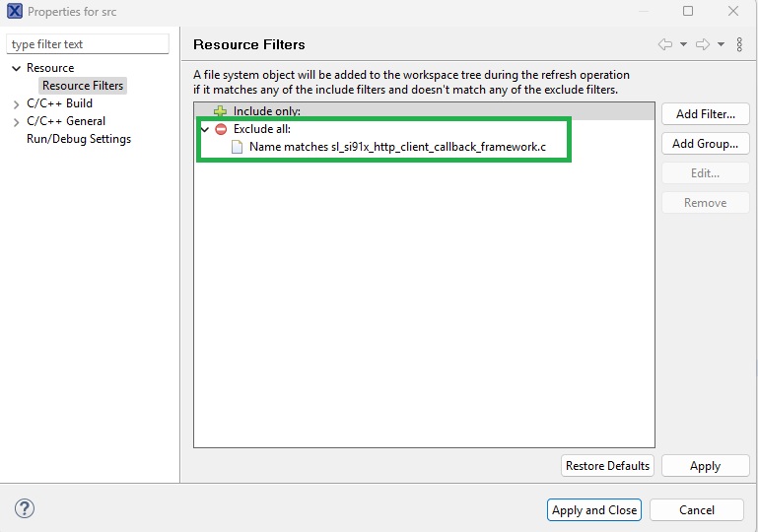Click the Properties window title icon
This screenshot has width=758, height=532.
pyautogui.click(x=14, y=12)
